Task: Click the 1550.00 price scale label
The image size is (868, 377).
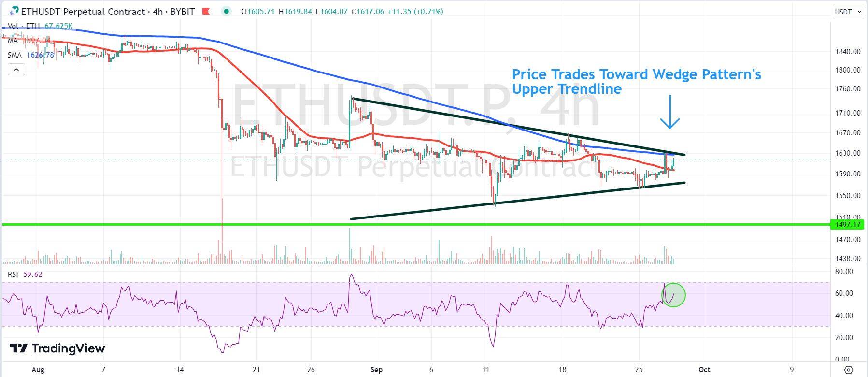Action: 847,196
